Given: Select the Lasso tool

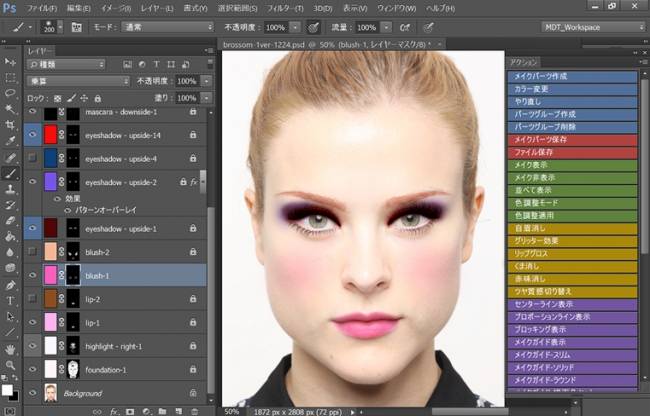Looking at the screenshot, I should pyautogui.click(x=10, y=93).
